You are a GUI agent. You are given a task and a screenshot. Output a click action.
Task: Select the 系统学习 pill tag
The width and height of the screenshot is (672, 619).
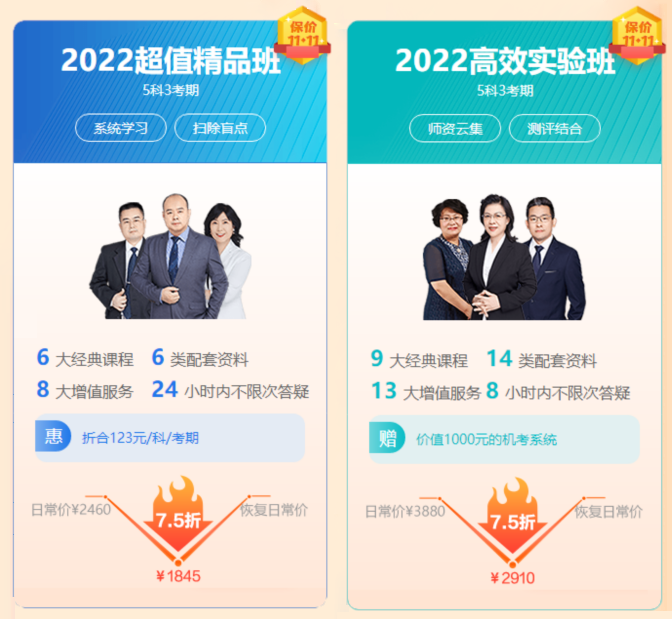pyautogui.click(x=121, y=128)
